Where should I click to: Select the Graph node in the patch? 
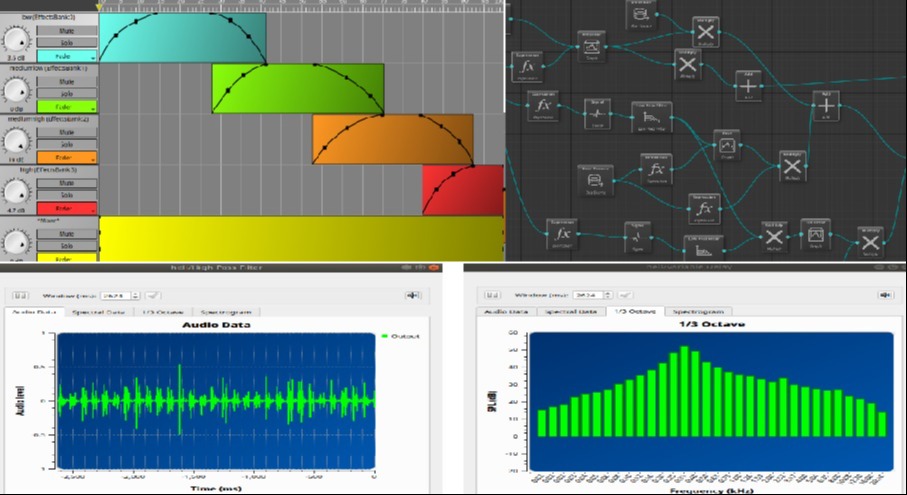coord(726,145)
